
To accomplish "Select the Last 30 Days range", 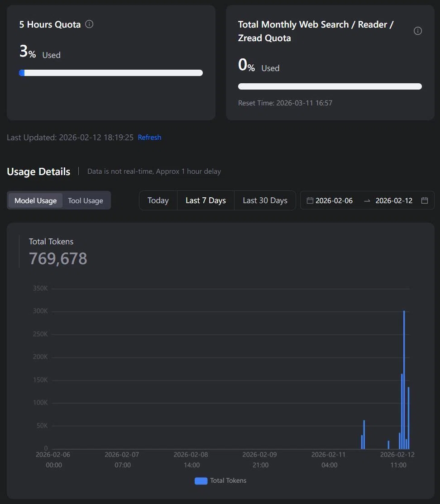I will coord(265,200).
